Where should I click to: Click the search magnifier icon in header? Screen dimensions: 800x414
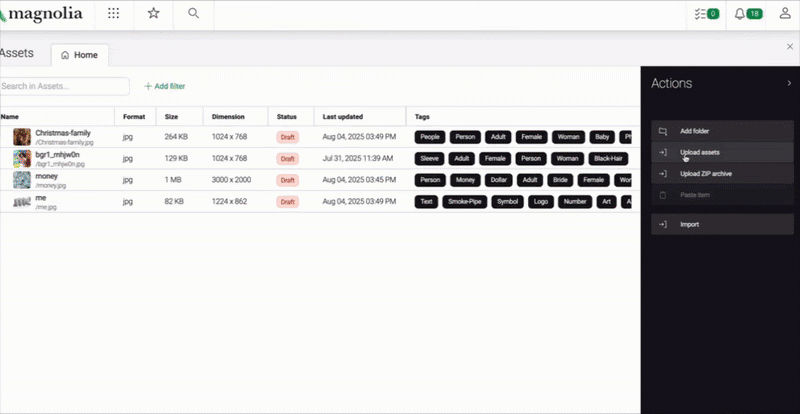(x=193, y=14)
